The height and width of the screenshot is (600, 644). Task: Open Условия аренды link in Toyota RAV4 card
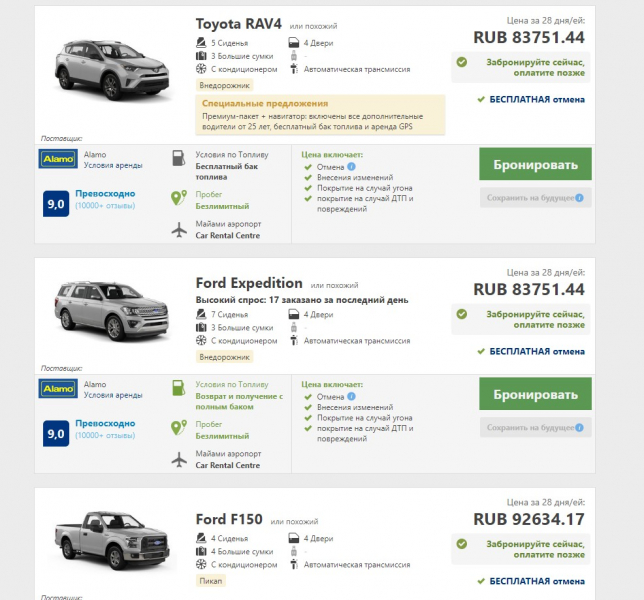click(x=113, y=166)
